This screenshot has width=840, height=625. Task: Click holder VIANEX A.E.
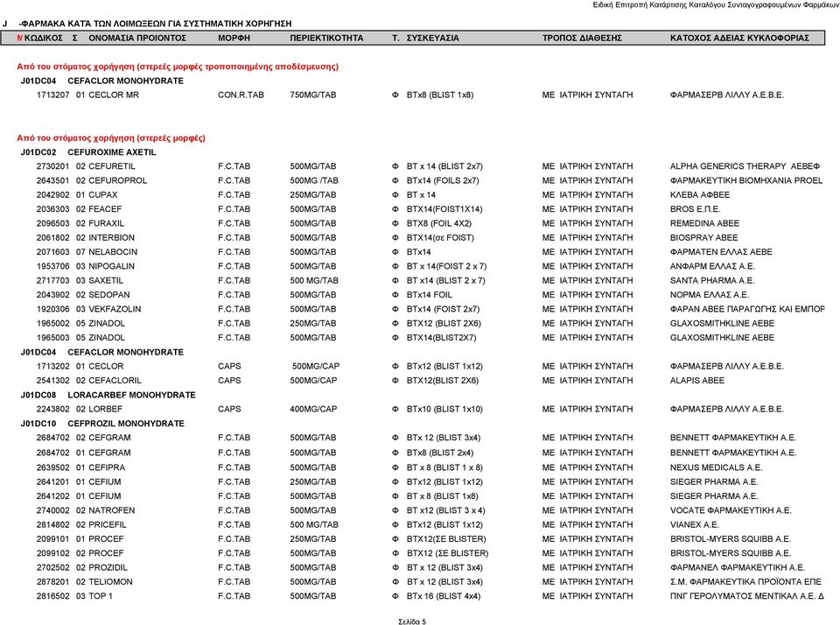694,524
